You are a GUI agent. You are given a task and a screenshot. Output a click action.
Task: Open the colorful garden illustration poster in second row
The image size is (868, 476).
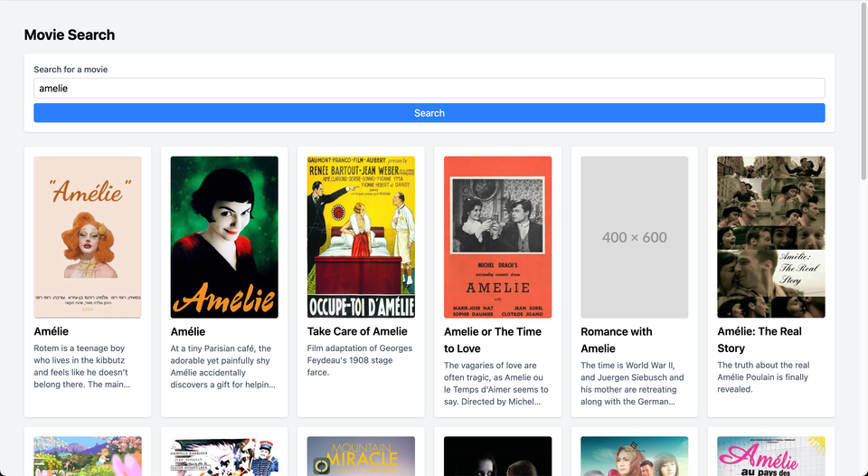point(88,456)
